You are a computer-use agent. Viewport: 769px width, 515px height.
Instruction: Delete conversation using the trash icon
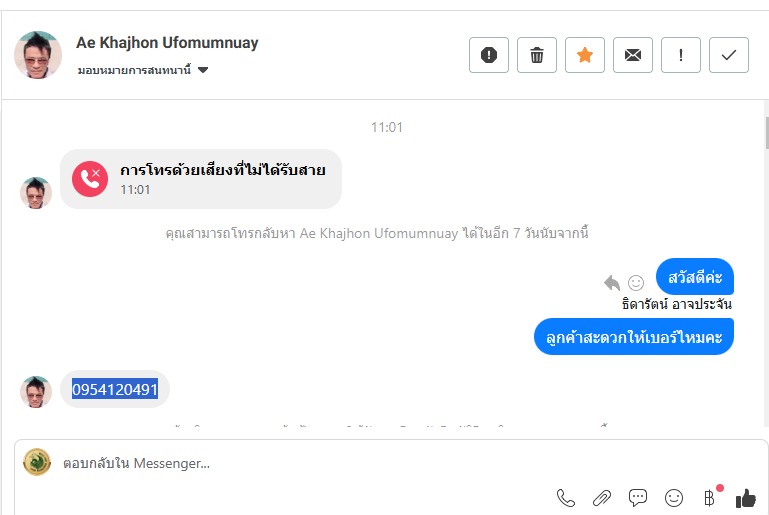click(x=537, y=55)
